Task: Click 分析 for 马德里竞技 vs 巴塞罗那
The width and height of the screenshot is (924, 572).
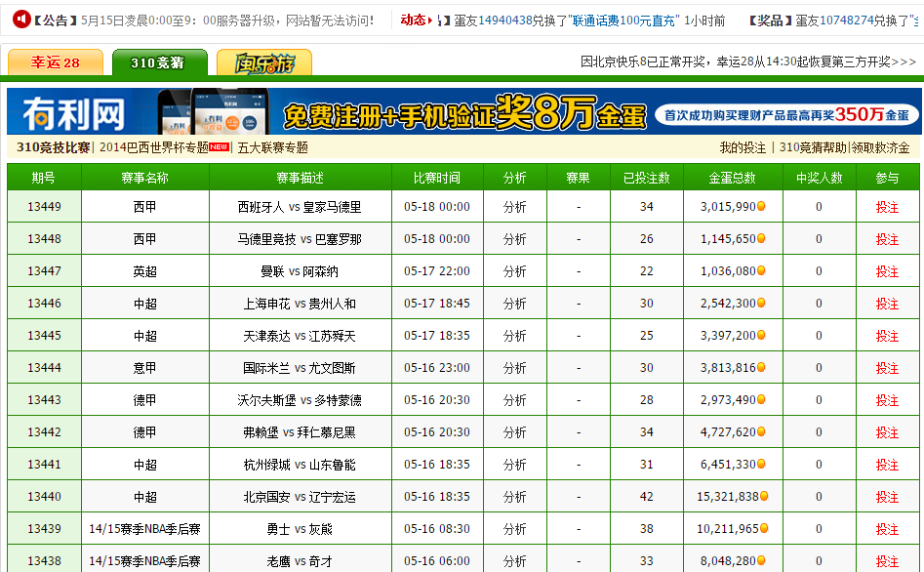Action: pos(514,239)
